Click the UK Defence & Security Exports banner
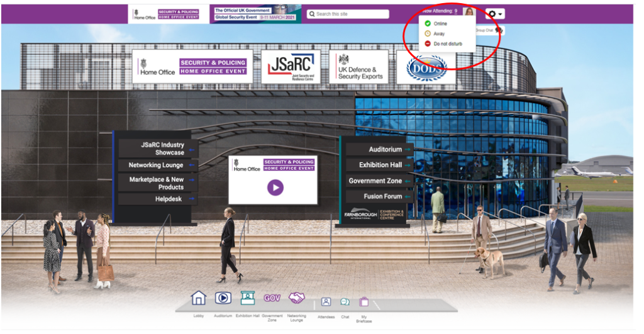This screenshot has height=334, width=644. pyautogui.click(x=358, y=67)
